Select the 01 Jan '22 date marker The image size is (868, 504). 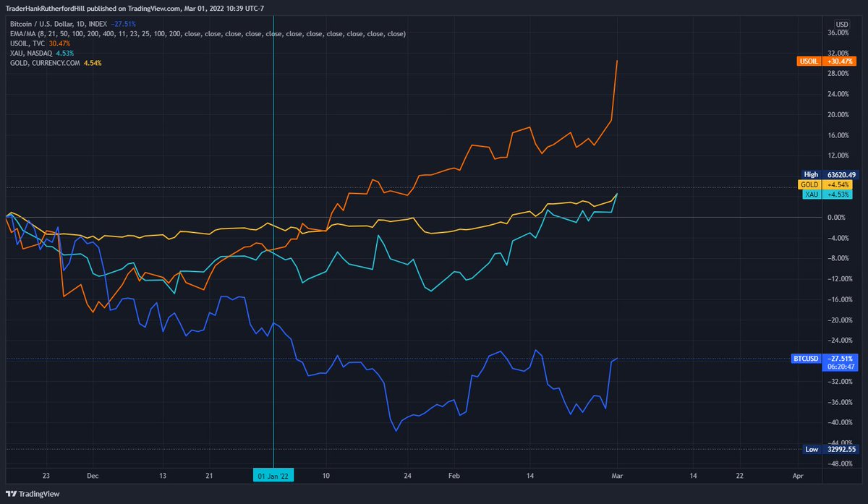click(x=272, y=476)
